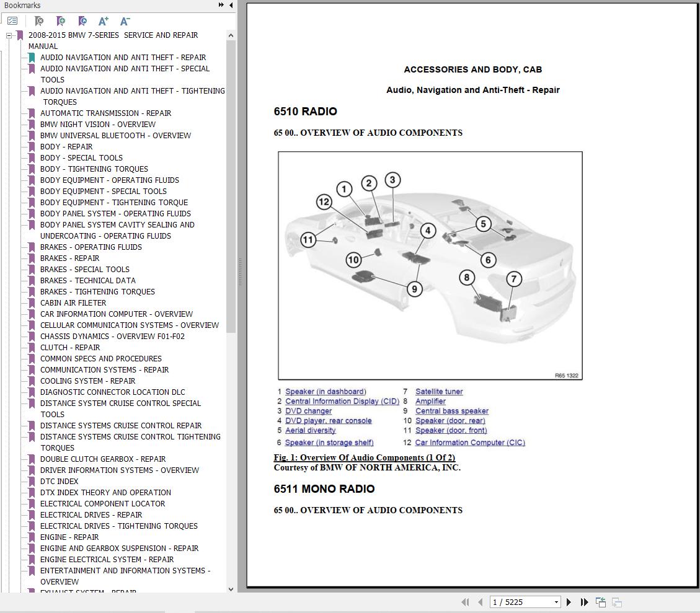Click the teal bookmark icon beside Audio Navigation - Repair

pyautogui.click(x=32, y=58)
